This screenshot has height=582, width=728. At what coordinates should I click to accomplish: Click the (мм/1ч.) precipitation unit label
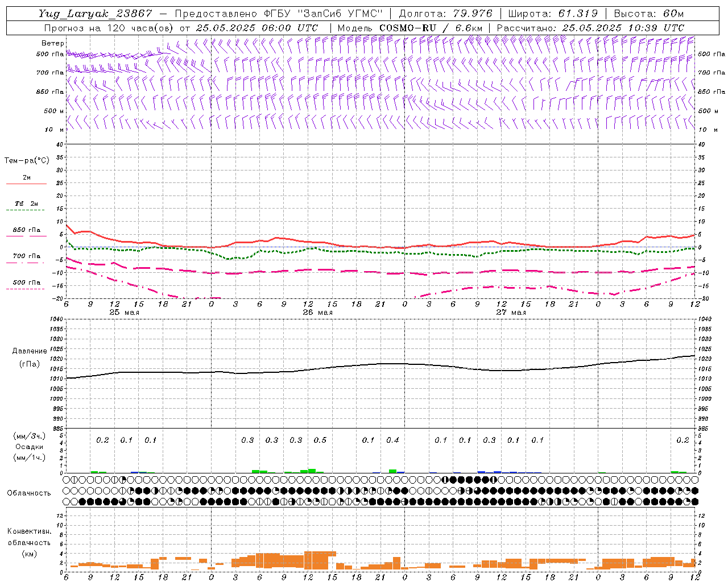(29, 458)
